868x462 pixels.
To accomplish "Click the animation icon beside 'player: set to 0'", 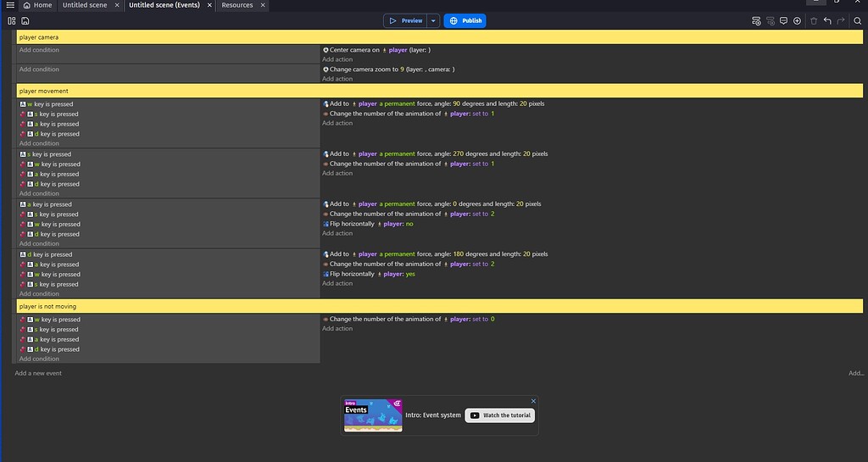I will (325, 320).
